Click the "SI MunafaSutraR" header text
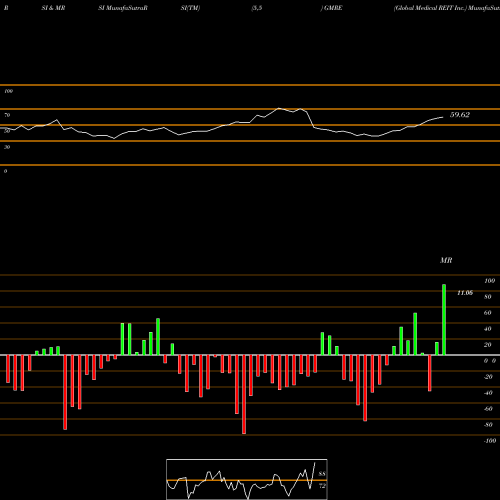Image resolution: width=500 pixels, height=500 pixels. point(123,8)
